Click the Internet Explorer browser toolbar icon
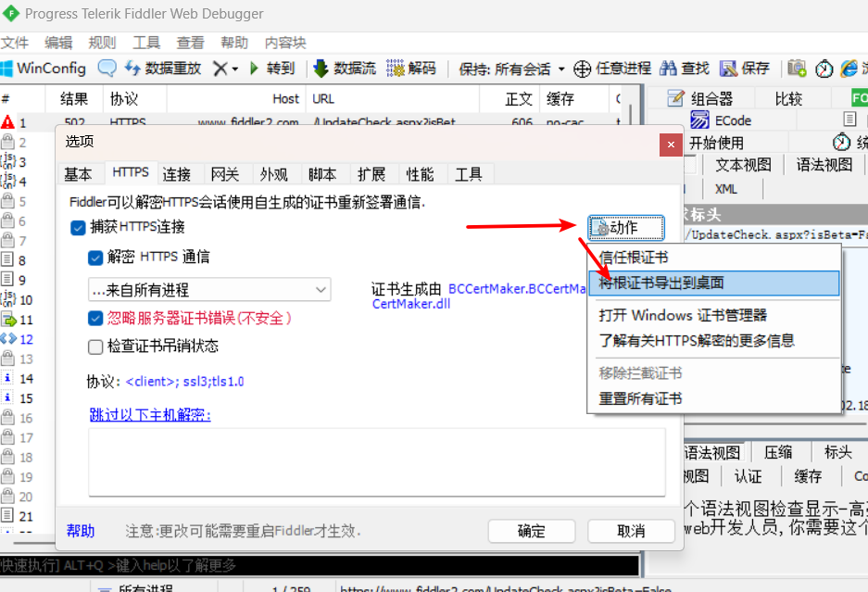Image resolution: width=868 pixels, height=592 pixels. 849,69
